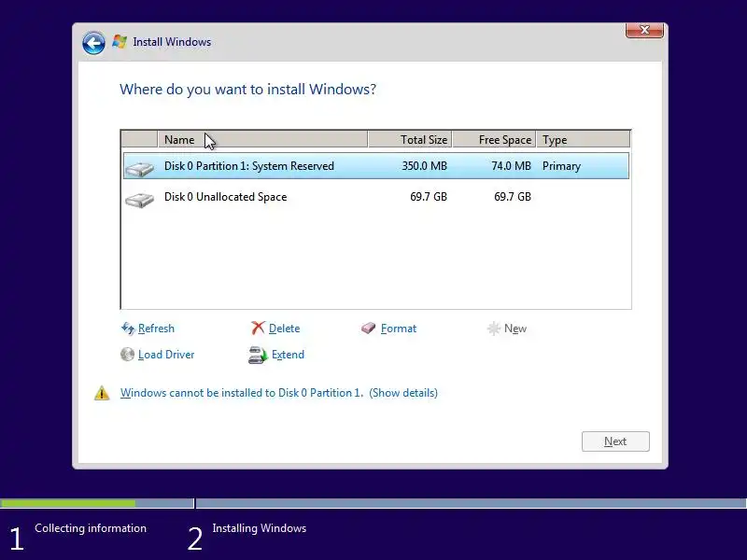
Task: Select Disk 0 Partition 1: System Reserved row
Action: pos(376,166)
